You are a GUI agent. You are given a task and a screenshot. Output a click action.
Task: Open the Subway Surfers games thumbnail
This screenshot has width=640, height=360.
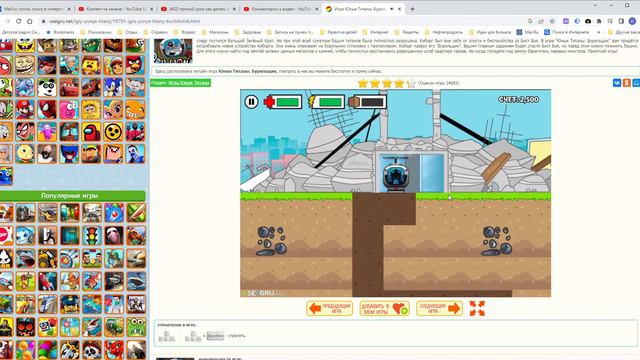click(113, 65)
